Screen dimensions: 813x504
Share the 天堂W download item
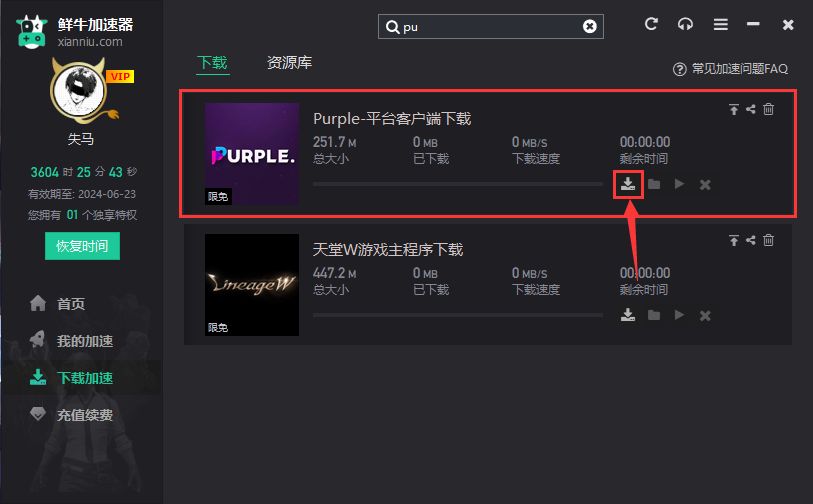tap(751, 240)
